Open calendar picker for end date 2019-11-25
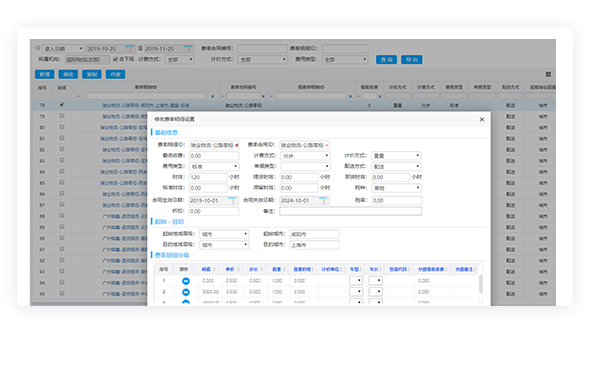Viewport: 591px width, 379px height. (x=188, y=49)
